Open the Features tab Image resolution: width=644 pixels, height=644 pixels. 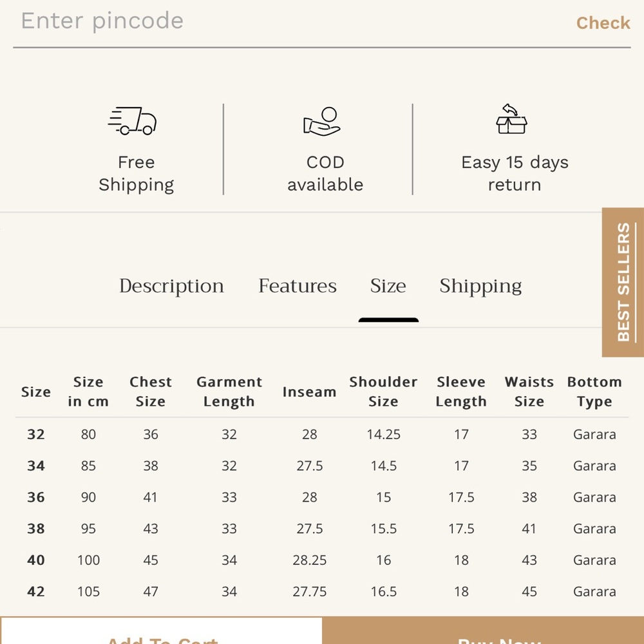click(298, 286)
